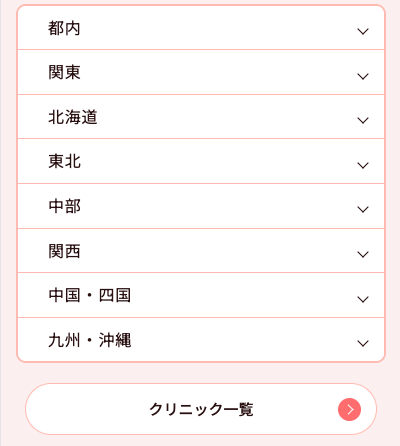Click the chevron icon in 関東 row
Image resolution: width=400 pixels, height=446 pixels.
pos(363,76)
